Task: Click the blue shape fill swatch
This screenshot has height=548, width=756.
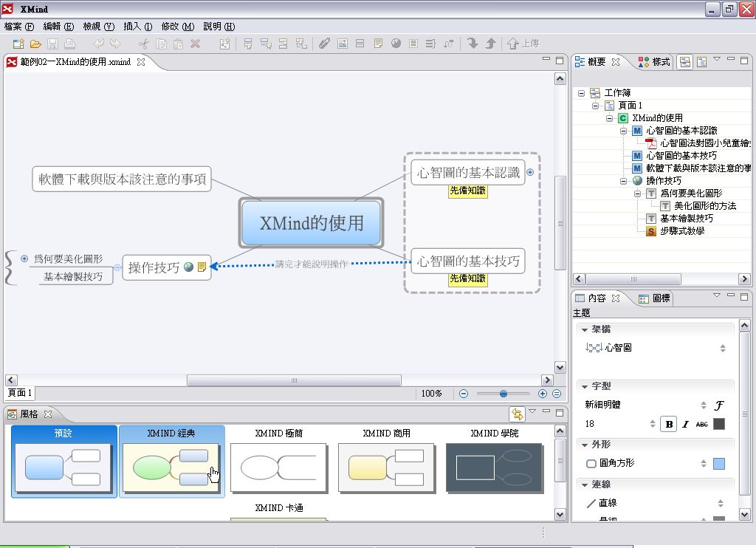Action: (719, 464)
